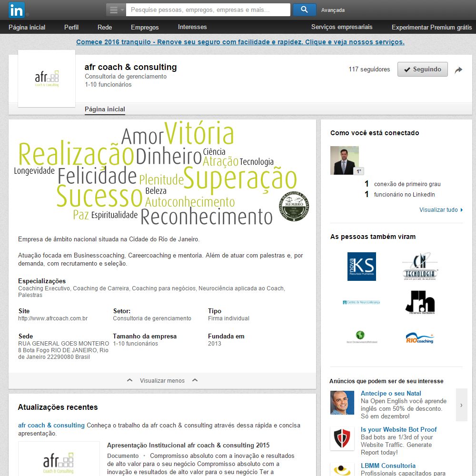Click the presentation document thumbnail
The height and width of the screenshot is (476, 476).
[59, 459]
